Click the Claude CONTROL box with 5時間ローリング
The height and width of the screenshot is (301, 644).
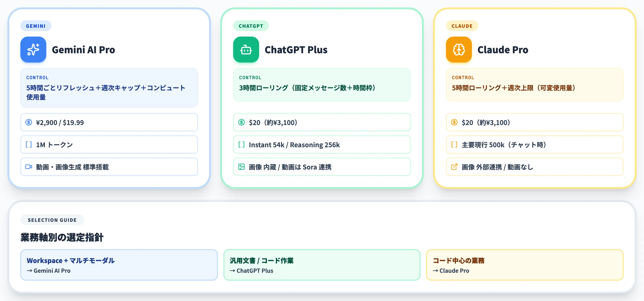click(535, 85)
